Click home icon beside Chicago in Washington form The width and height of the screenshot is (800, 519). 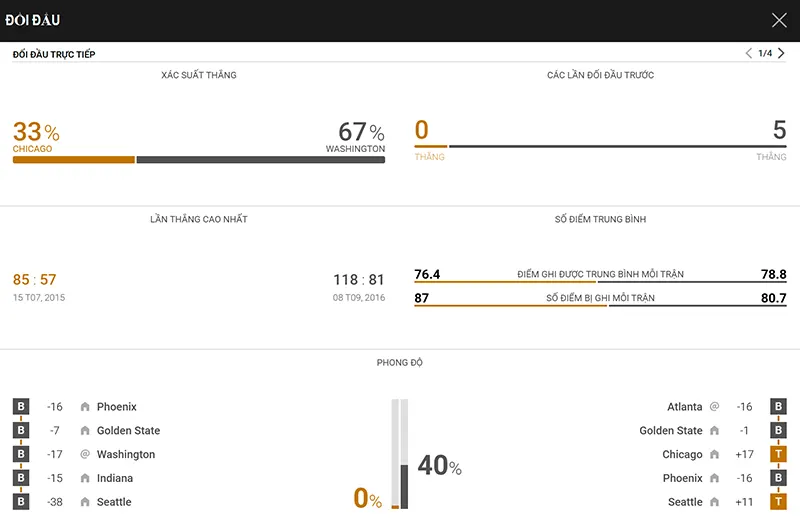coord(714,454)
